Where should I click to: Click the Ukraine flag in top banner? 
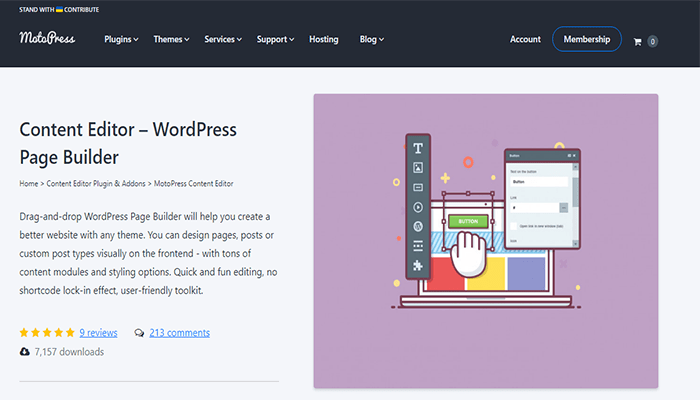click(x=59, y=9)
